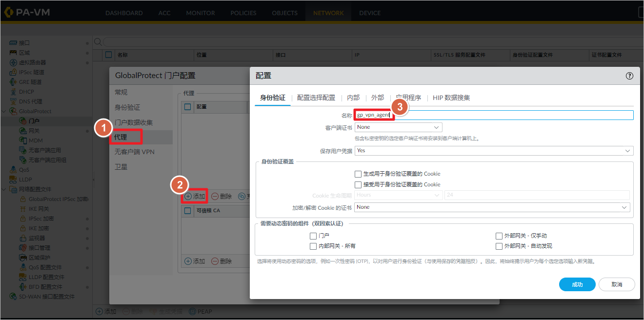This screenshot has width=644, height=320.
Task: Enable 生成用于身份验证覆盖的 Cookie checkbox
Action: [x=358, y=174]
